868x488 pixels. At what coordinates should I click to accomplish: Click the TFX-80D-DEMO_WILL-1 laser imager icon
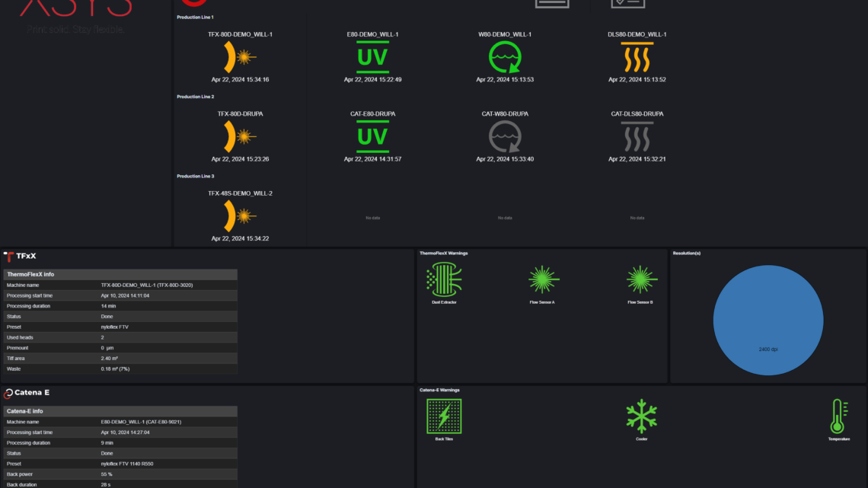[x=240, y=57]
